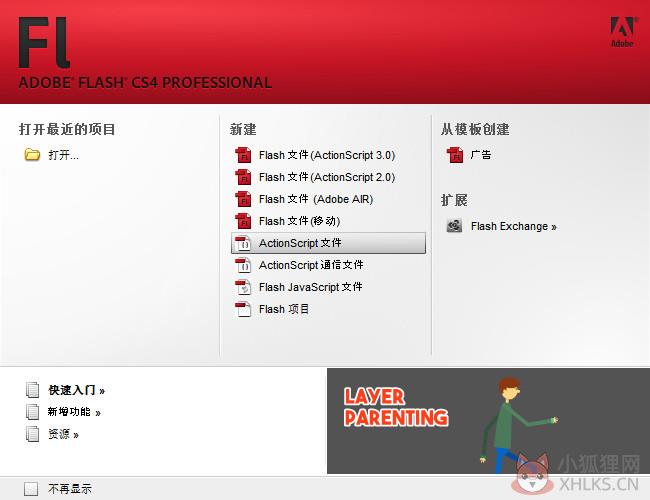Image resolution: width=650 pixels, height=500 pixels.
Task: Create a new Flash 文件 (Adobe AIR)
Action: click(316, 199)
